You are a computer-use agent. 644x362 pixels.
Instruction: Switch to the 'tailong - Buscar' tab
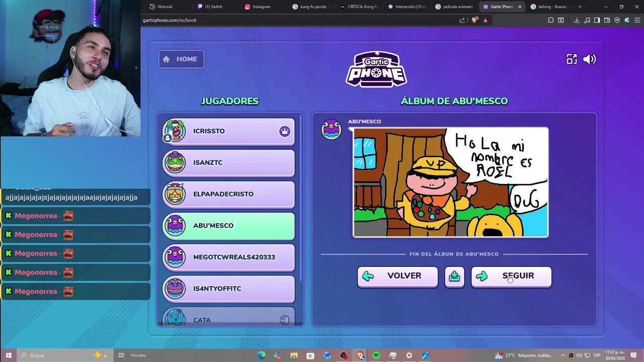[x=550, y=7]
